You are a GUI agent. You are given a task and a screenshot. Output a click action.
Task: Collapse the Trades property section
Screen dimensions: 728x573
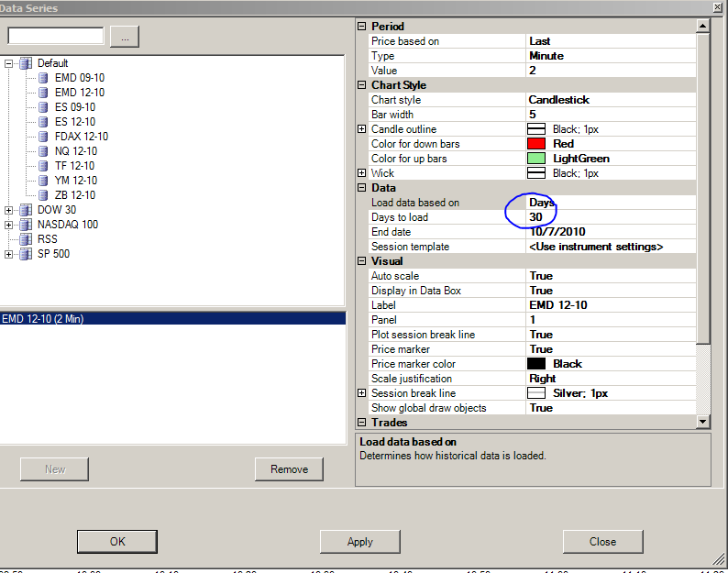(x=361, y=422)
